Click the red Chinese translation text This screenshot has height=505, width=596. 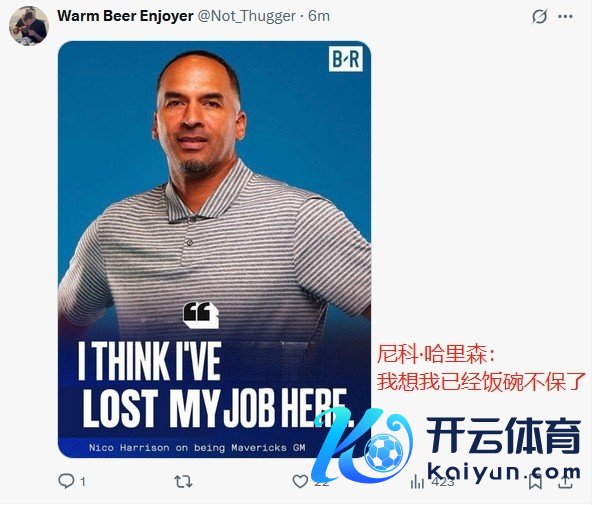[x=481, y=368]
